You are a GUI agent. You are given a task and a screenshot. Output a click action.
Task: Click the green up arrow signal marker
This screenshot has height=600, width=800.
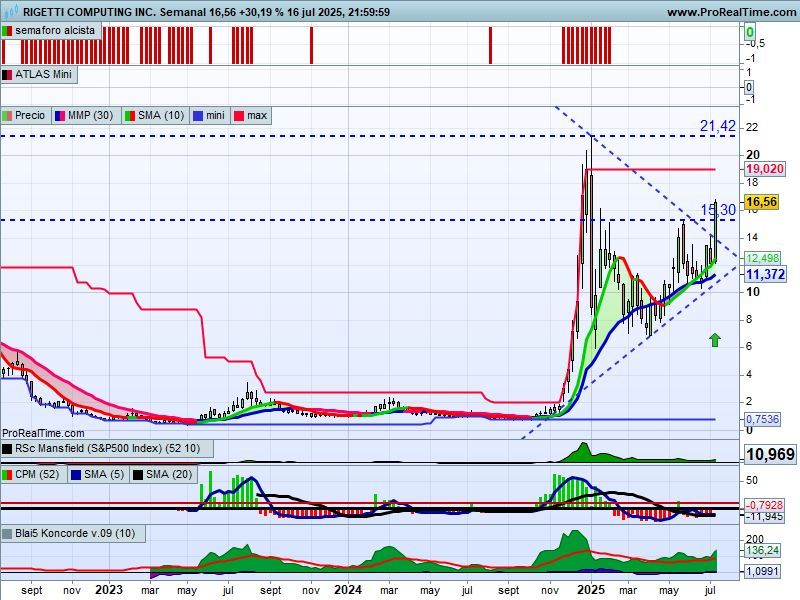(715, 340)
